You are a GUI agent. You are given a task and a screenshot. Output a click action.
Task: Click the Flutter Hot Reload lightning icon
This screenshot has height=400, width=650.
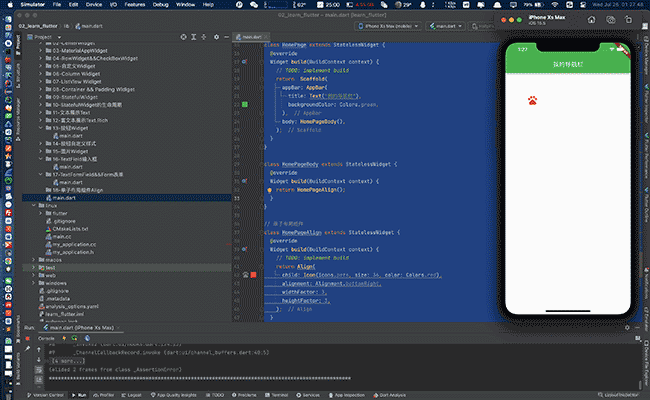click(64, 338)
